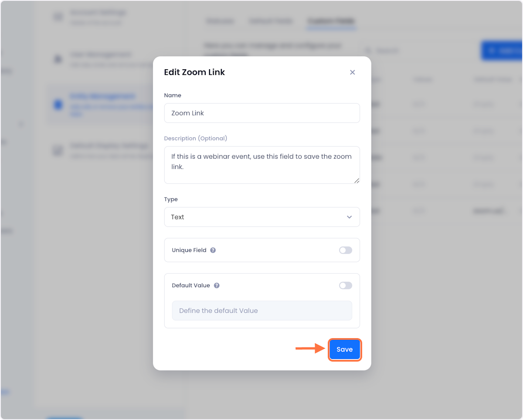Edit the Description text area

coord(262,165)
